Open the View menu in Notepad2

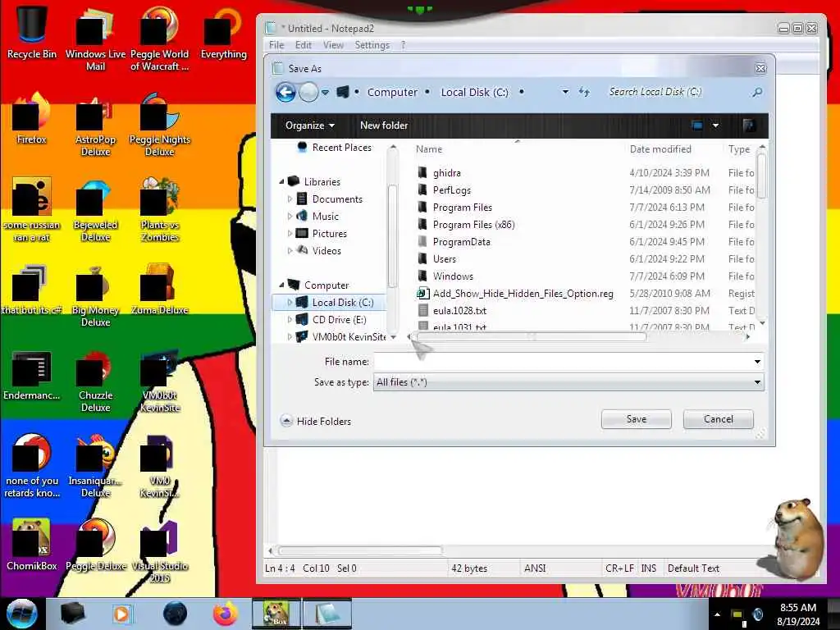333,45
